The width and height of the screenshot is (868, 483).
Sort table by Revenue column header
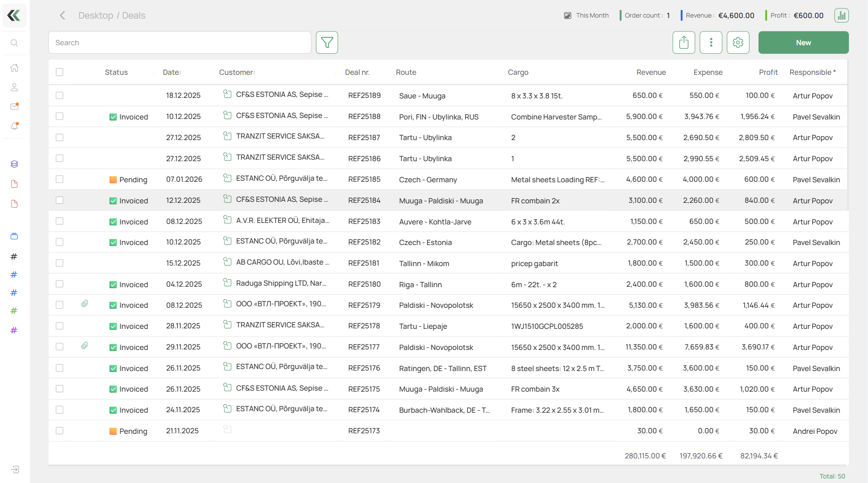pos(650,72)
